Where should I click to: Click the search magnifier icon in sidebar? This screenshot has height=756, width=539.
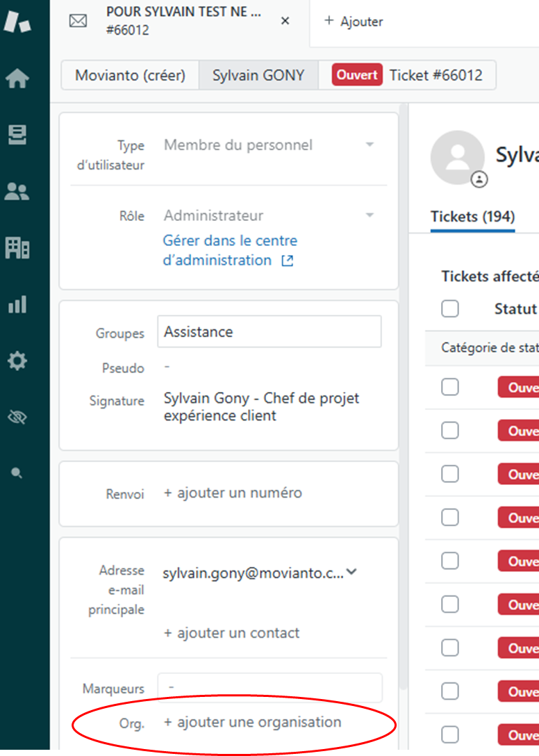tap(17, 473)
